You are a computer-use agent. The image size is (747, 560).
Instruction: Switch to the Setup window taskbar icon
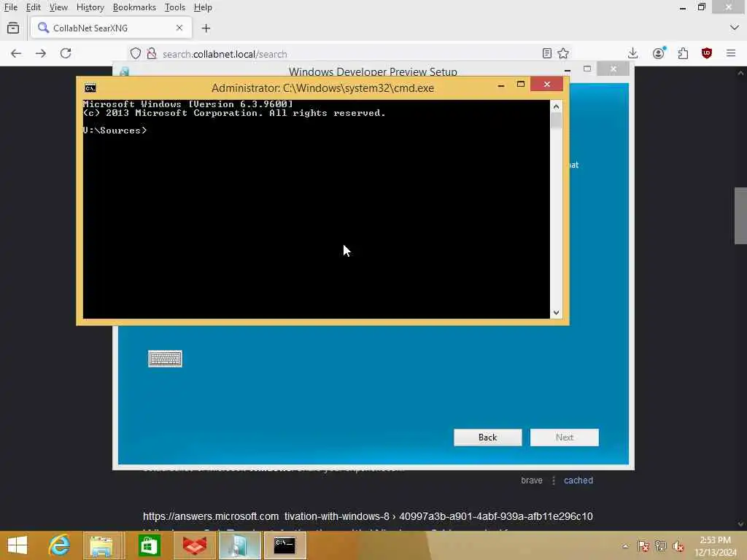point(239,545)
